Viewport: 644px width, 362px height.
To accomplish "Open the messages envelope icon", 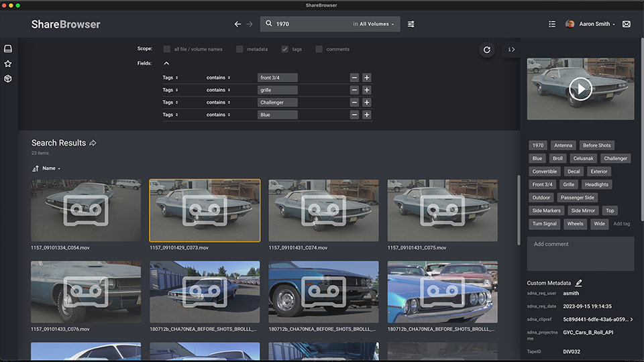I will click(627, 24).
